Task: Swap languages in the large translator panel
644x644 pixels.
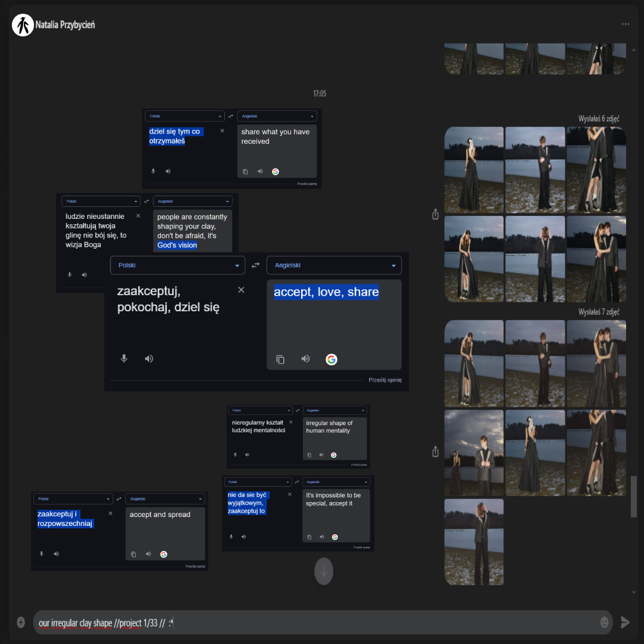Action: pyautogui.click(x=256, y=265)
